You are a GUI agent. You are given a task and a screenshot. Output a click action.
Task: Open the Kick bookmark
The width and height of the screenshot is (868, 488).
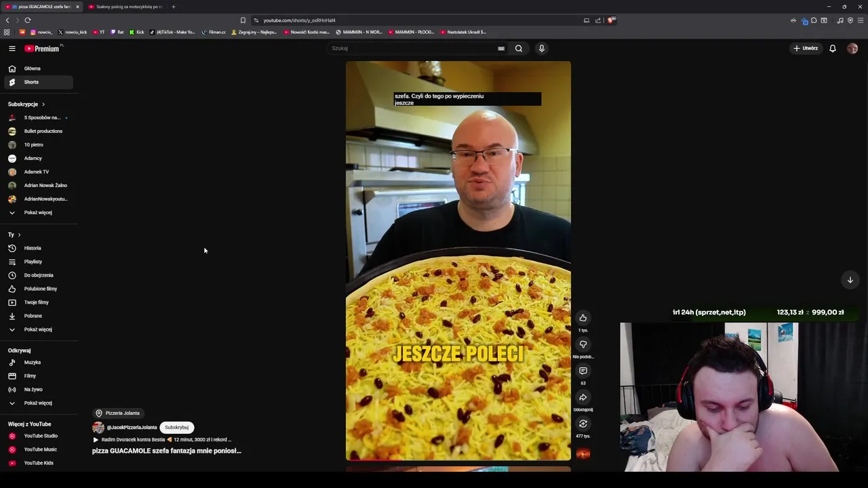coord(136,32)
